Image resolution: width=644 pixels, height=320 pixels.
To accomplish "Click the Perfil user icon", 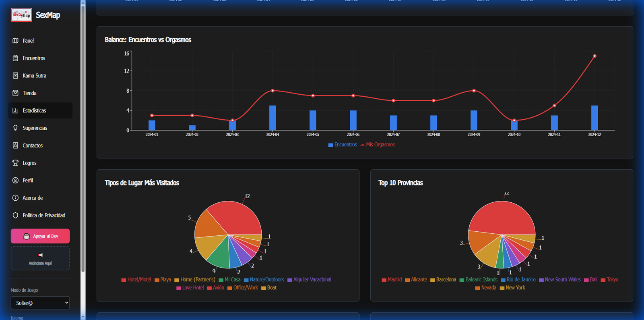I will coord(15,181).
